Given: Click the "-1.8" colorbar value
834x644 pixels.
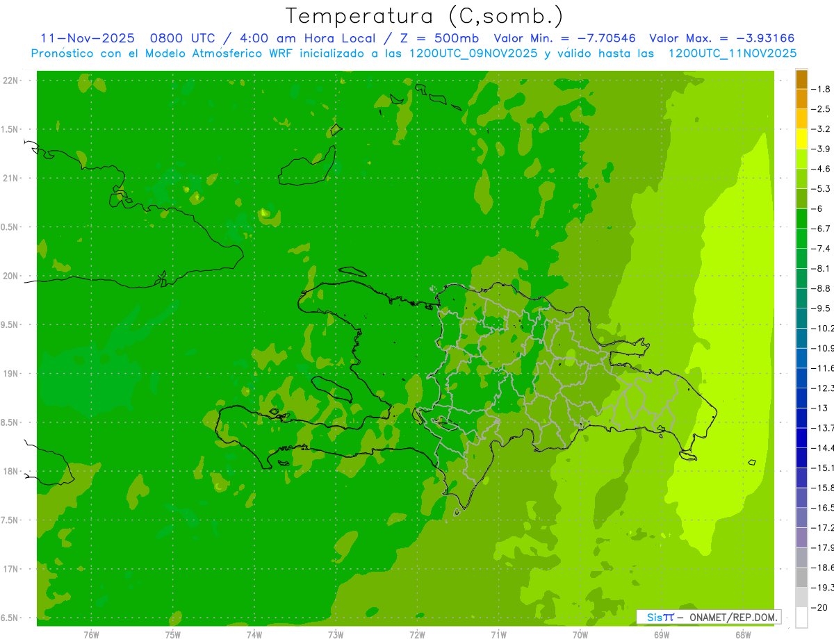Looking at the screenshot, I should pyautogui.click(x=821, y=89).
